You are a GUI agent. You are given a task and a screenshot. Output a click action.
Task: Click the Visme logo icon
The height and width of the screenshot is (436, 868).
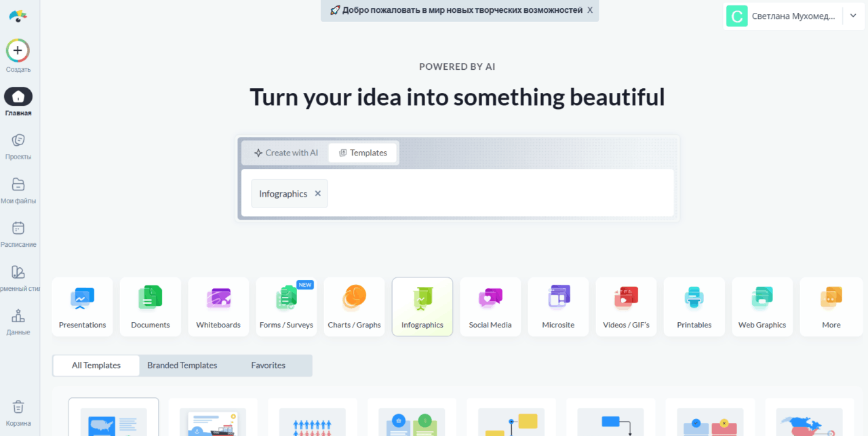coord(18,16)
